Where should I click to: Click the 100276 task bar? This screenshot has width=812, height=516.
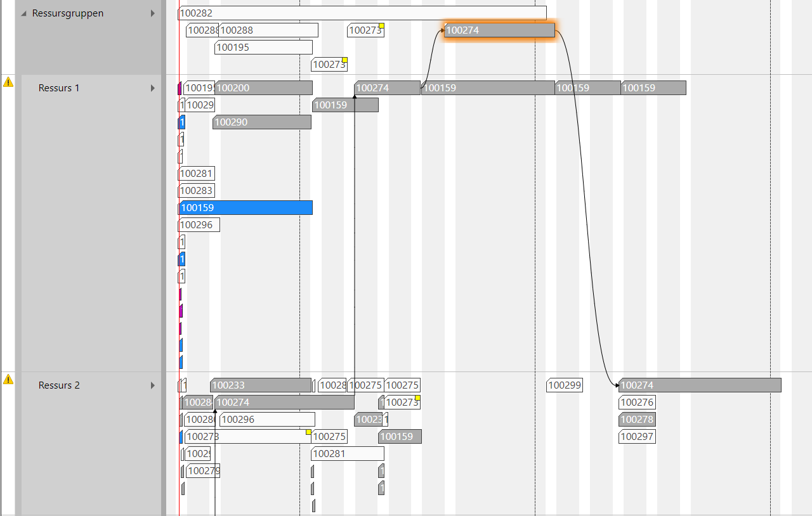pyautogui.click(x=636, y=403)
